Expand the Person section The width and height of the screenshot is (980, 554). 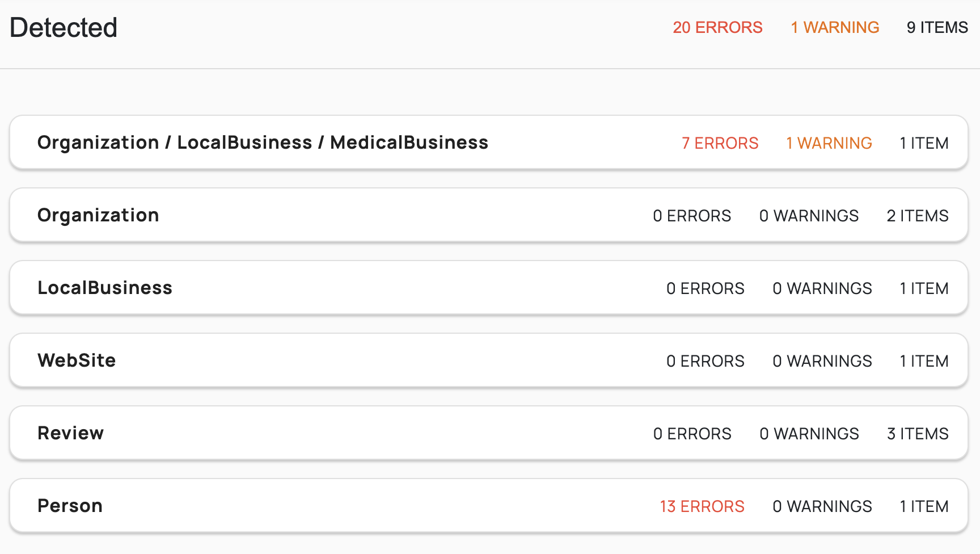70,505
